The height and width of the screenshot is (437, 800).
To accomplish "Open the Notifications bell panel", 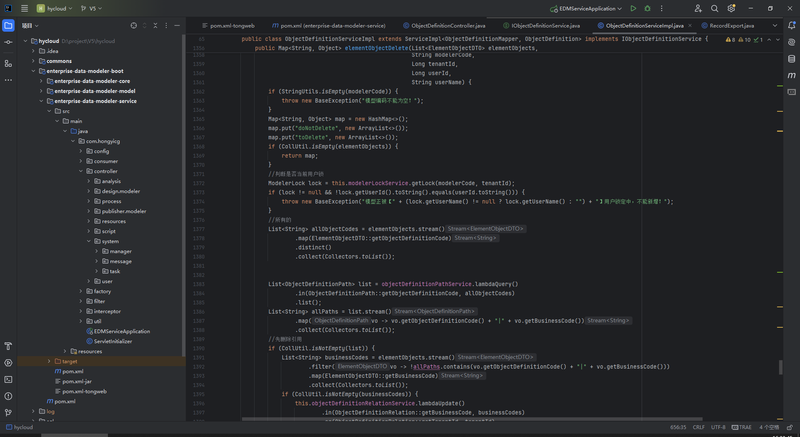I will 791,25.
